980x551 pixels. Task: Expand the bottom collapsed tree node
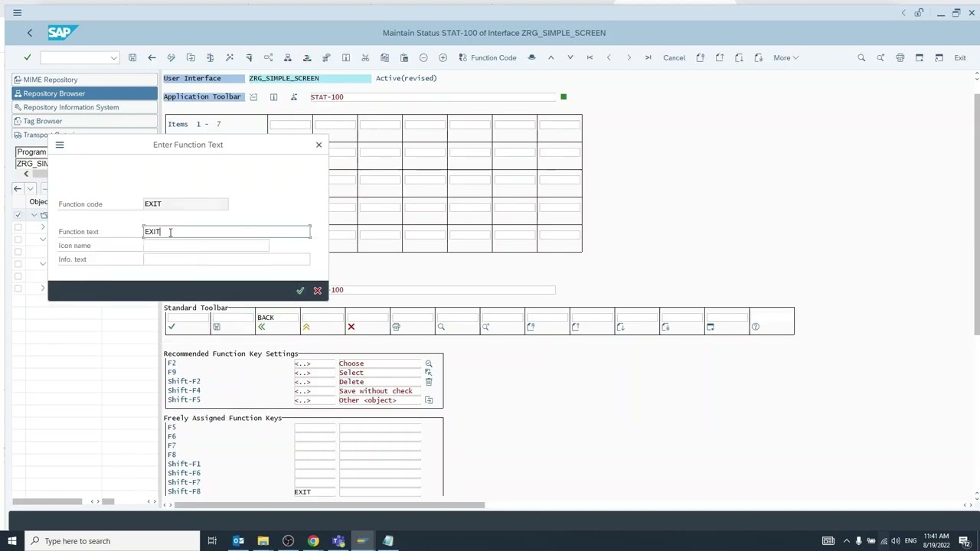pos(43,289)
